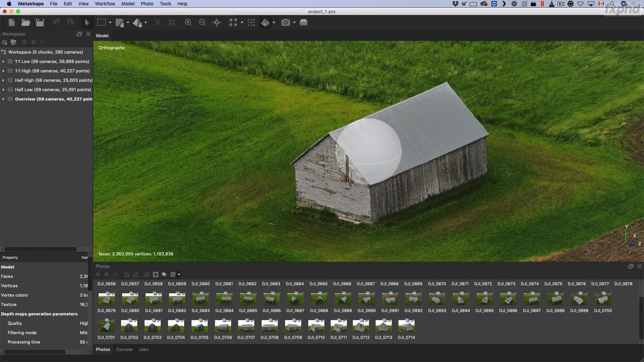Activate the zoom in tool
Viewport: 644px width, 362px height.
[x=188, y=22]
